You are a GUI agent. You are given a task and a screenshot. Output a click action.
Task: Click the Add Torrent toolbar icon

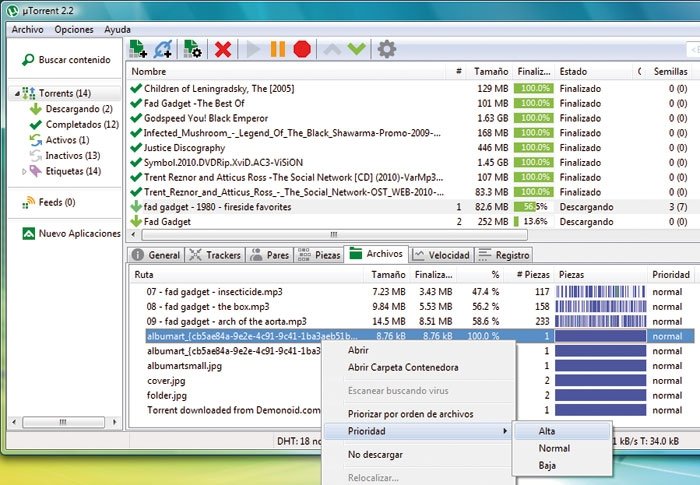(138, 49)
